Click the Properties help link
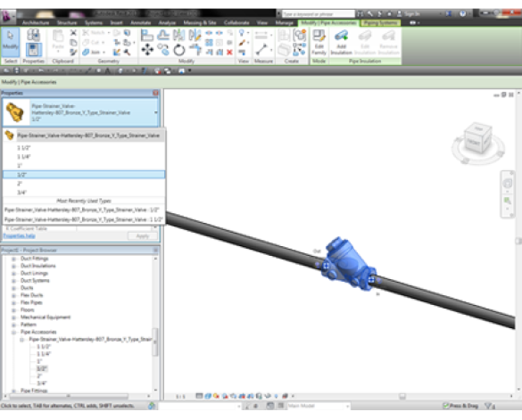 click(20, 235)
